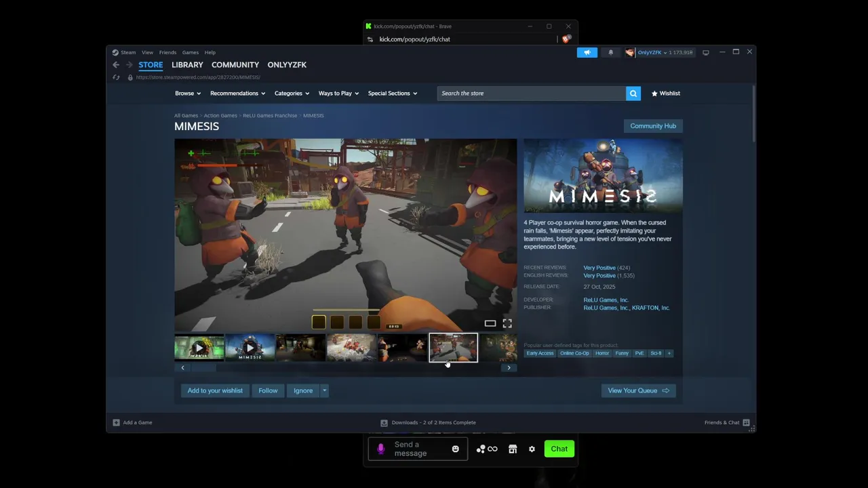Switch to the STORE tab

(x=151, y=65)
